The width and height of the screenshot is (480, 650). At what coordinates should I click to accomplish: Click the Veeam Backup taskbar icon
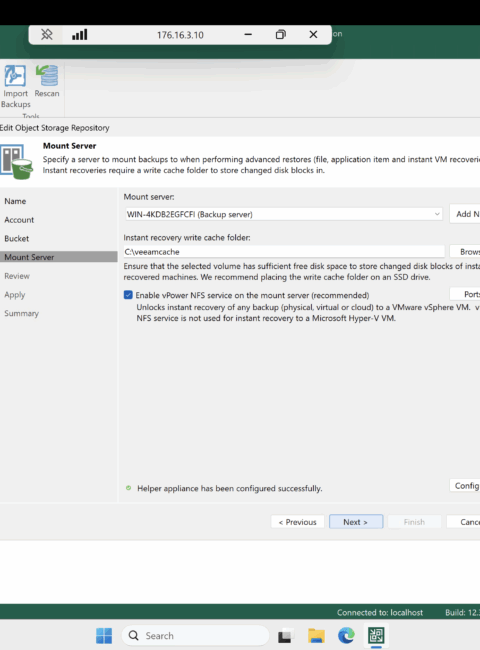click(376, 635)
